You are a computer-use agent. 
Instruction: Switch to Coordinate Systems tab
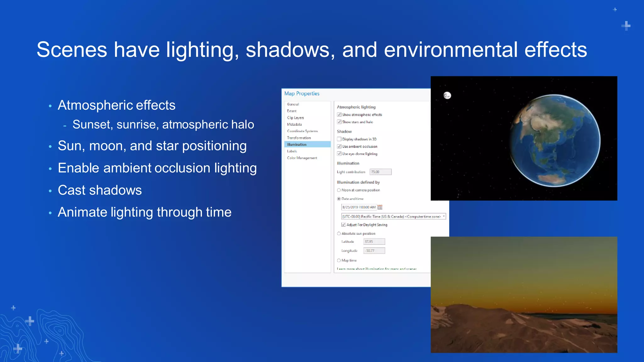tap(302, 131)
